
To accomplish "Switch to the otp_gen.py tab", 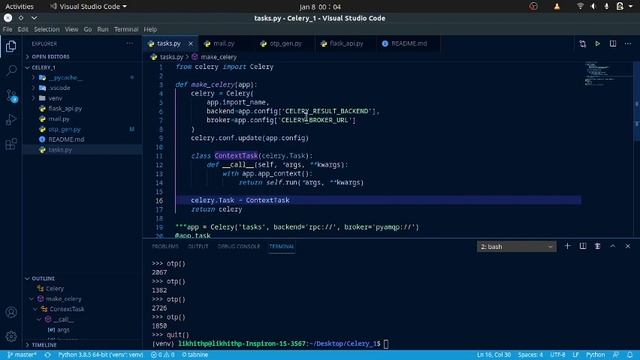I will (x=285, y=44).
